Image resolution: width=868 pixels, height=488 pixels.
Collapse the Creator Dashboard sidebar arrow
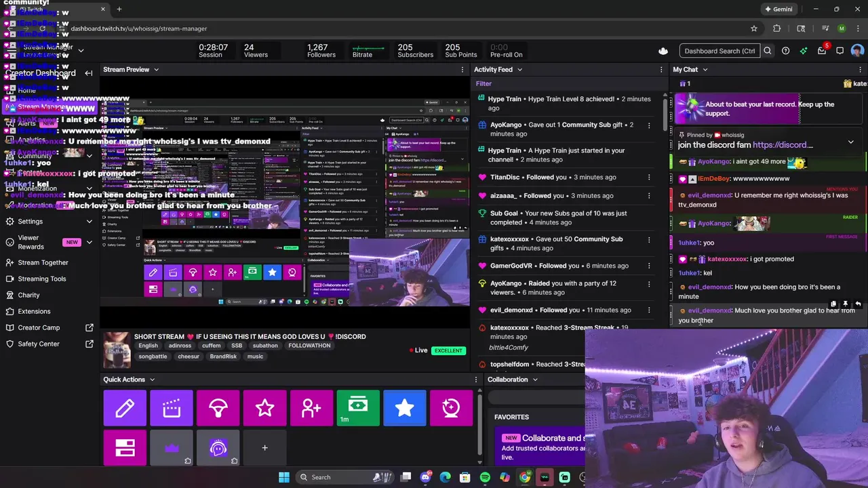(x=89, y=73)
